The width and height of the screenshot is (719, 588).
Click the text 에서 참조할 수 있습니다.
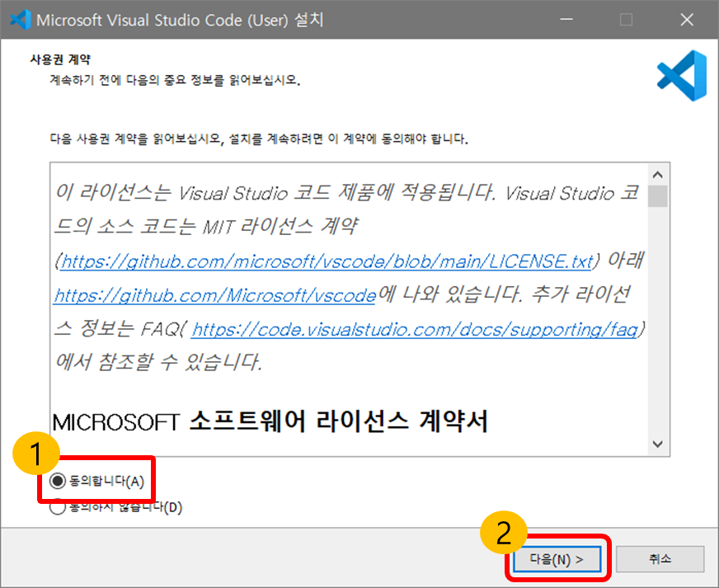pyautogui.click(x=158, y=362)
